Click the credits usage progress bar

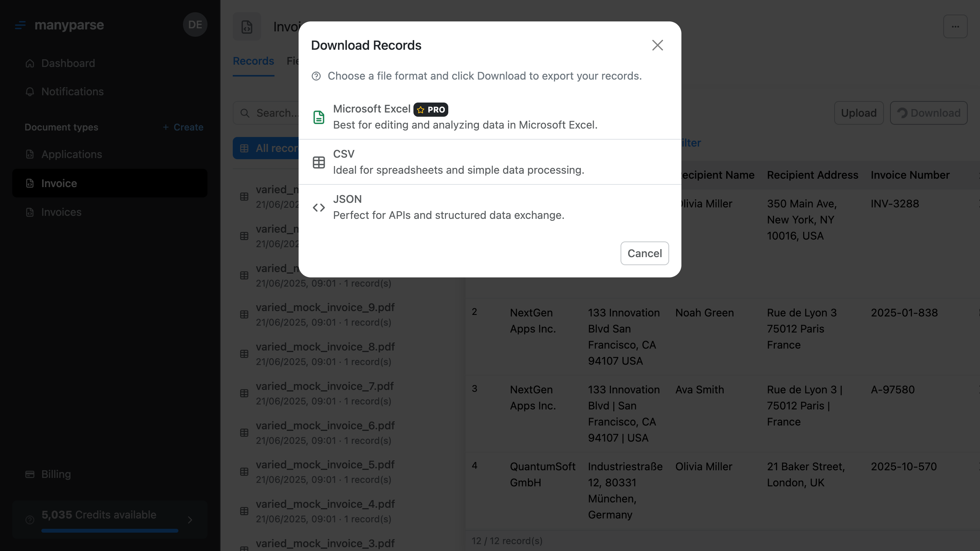pos(110,531)
